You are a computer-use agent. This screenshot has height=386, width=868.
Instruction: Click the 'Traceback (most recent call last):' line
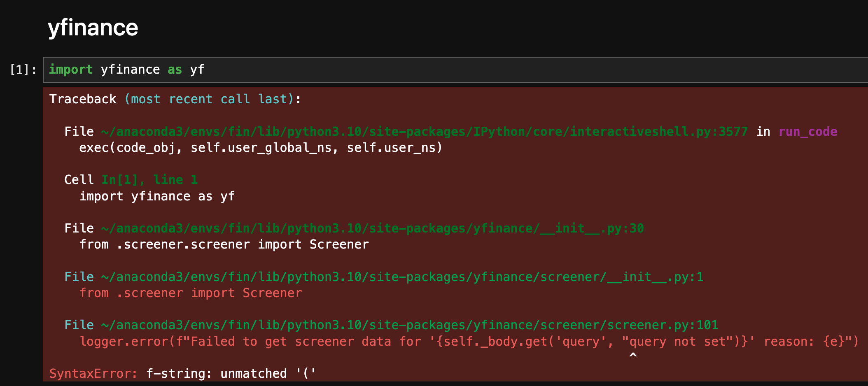(175, 99)
